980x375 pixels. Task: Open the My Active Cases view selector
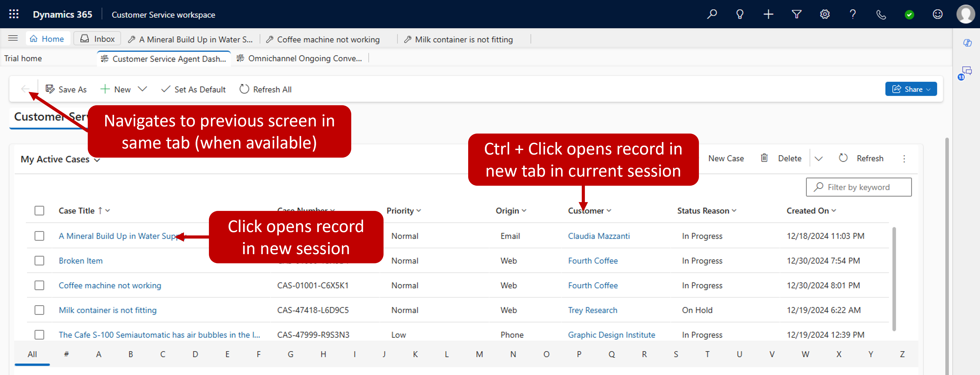coord(60,159)
